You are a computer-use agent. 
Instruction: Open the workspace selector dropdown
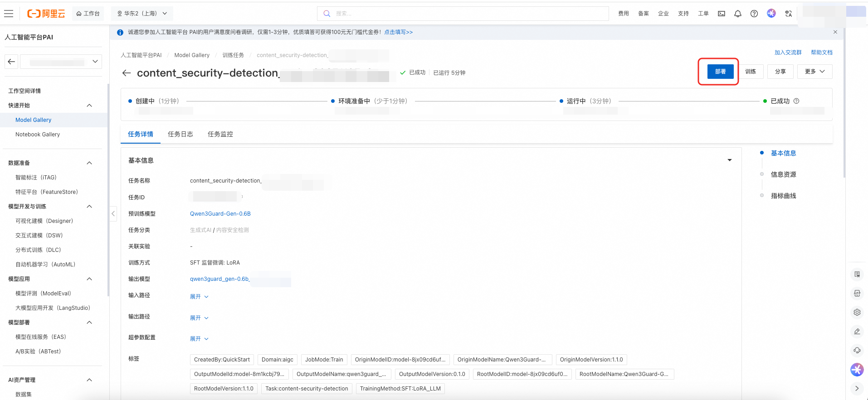pyautogui.click(x=60, y=62)
